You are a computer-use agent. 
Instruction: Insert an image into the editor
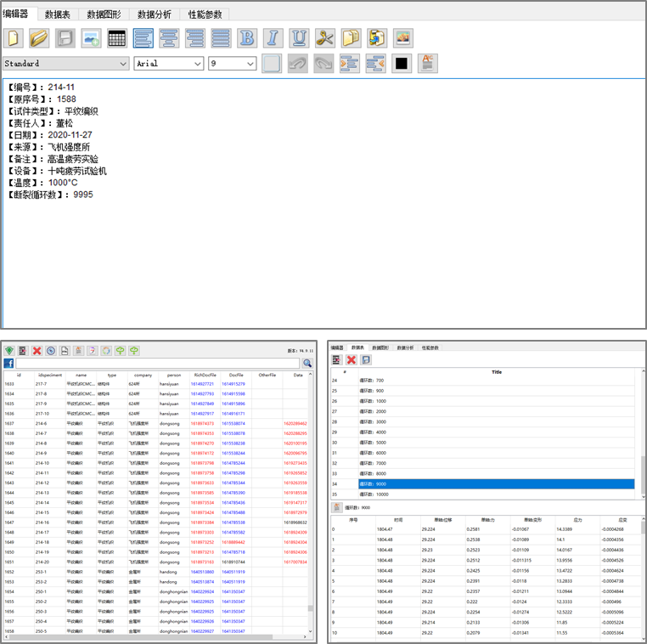[x=91, y=38]
